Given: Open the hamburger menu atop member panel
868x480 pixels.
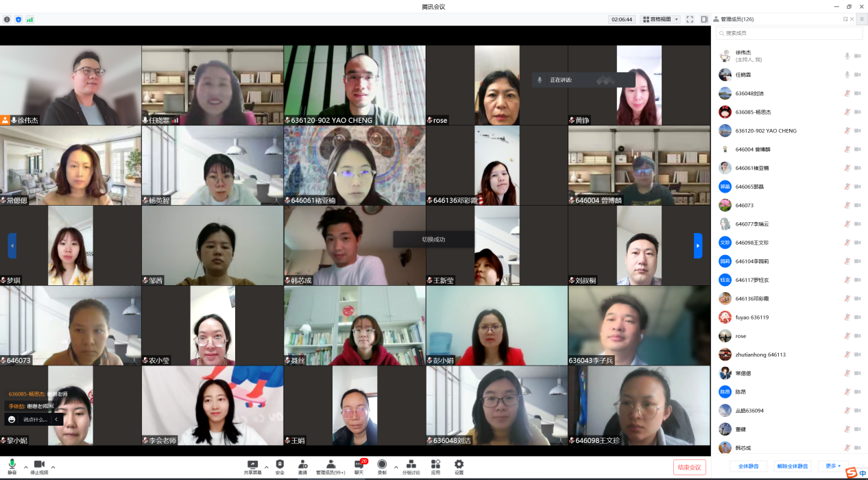Looking at the screenshot, I should coord(862,19).
